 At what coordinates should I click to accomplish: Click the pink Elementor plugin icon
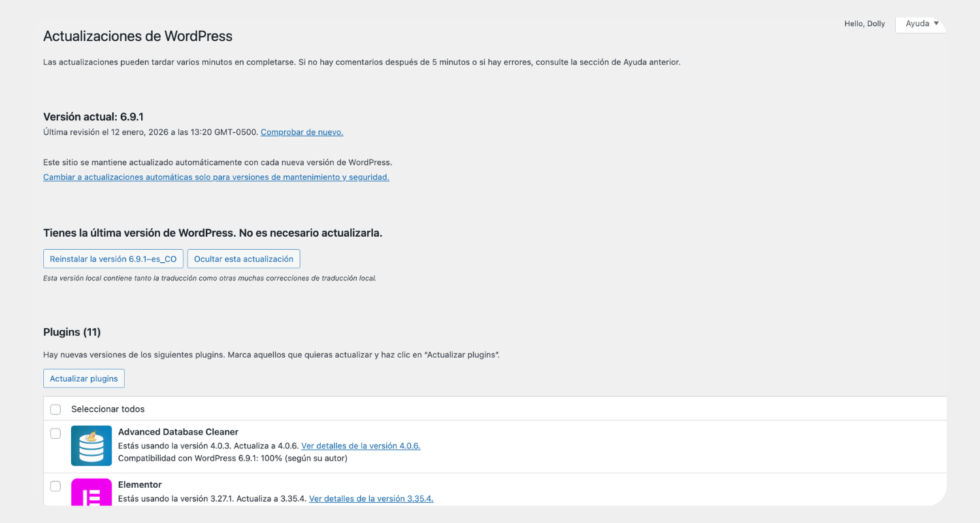tap(91, 494)
